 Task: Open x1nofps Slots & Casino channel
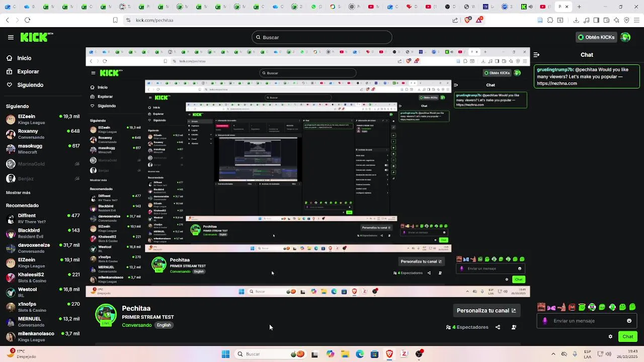pyautogui.click(x=43, y=307)
